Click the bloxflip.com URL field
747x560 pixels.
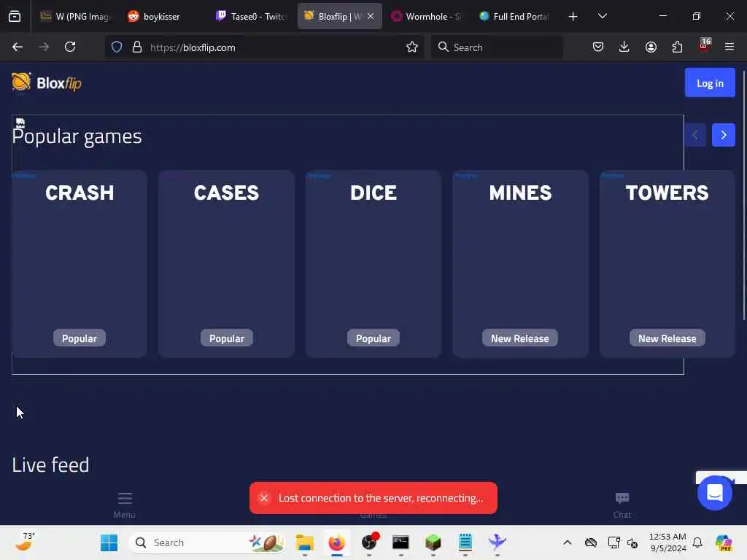click(x=265, y=47)
